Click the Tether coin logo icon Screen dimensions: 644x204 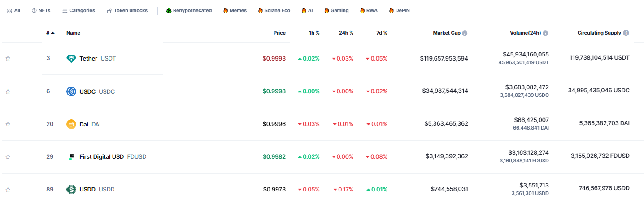tap(71, 58)
